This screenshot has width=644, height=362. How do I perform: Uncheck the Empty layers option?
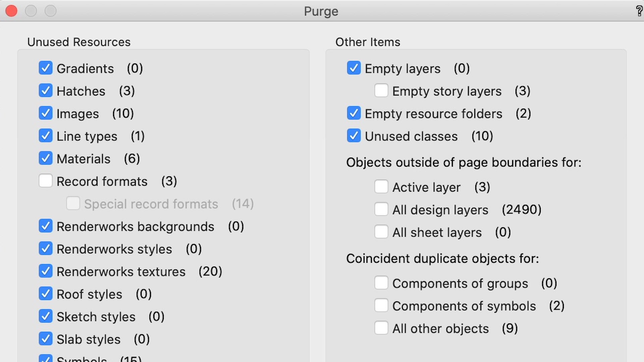354,68
